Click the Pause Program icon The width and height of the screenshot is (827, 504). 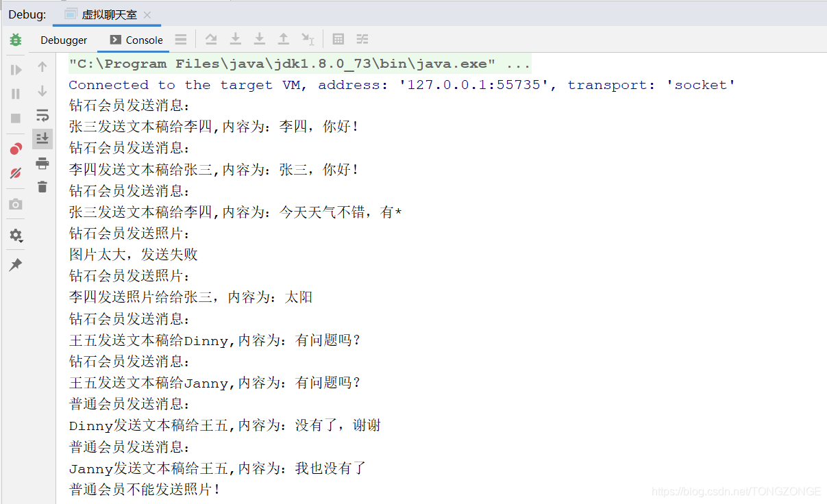coord(16,94)
